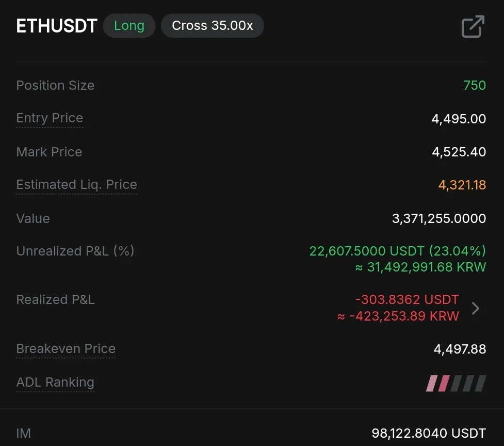Click the Unrealized P&L (%) label
The height and width of the screenshot is (446, 504).
click(75, 251)
